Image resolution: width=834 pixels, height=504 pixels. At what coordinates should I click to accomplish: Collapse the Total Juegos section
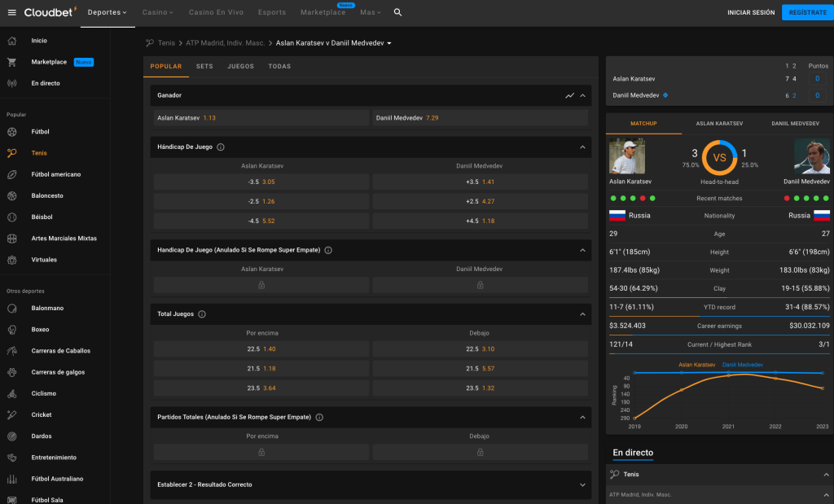tap(582, 314)
